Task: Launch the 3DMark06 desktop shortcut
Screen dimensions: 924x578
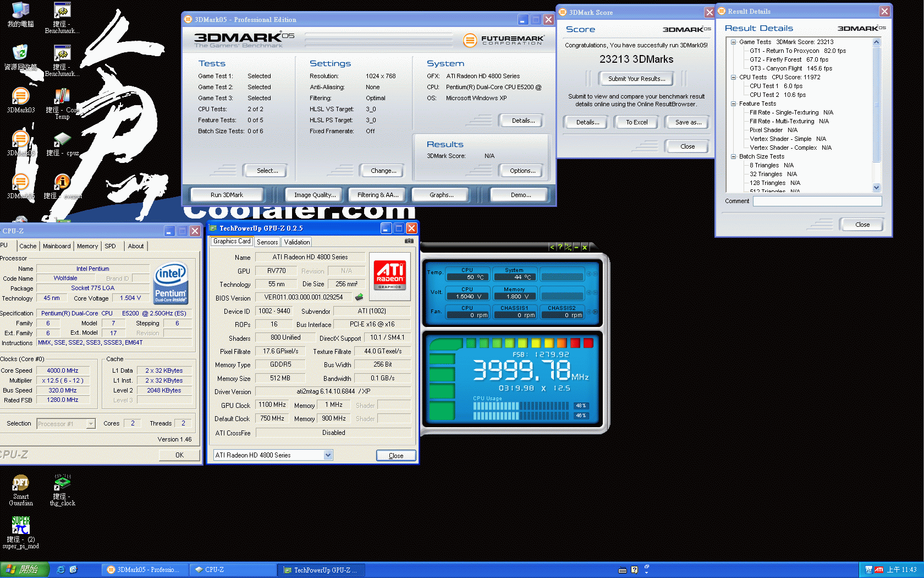Action: (20, 187)
